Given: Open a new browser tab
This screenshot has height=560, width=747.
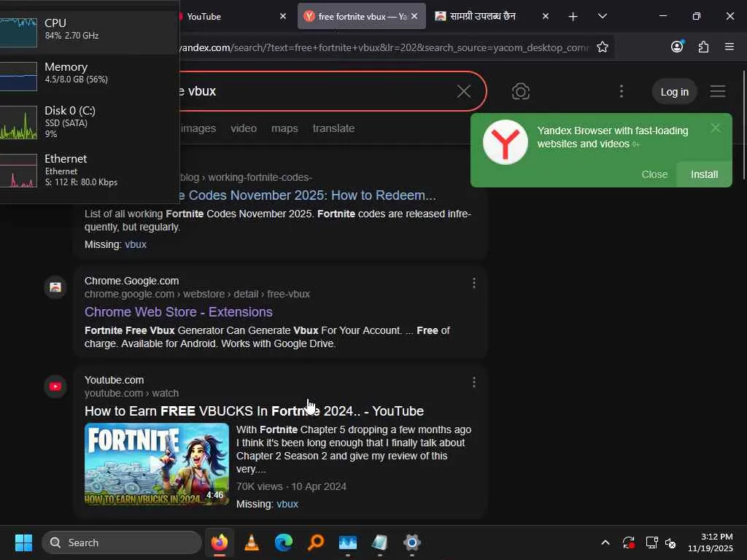Looking at the screenshot, I should [573, 17].
